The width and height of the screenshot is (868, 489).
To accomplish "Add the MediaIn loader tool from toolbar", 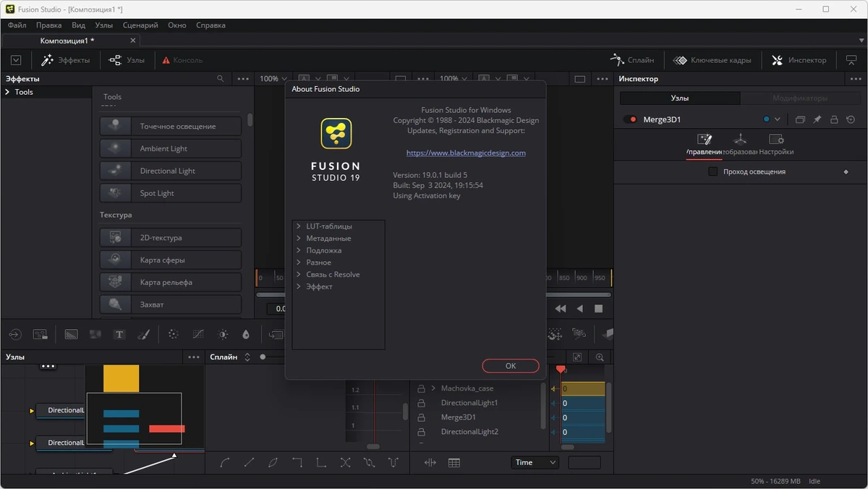I will tap(15, 334).
